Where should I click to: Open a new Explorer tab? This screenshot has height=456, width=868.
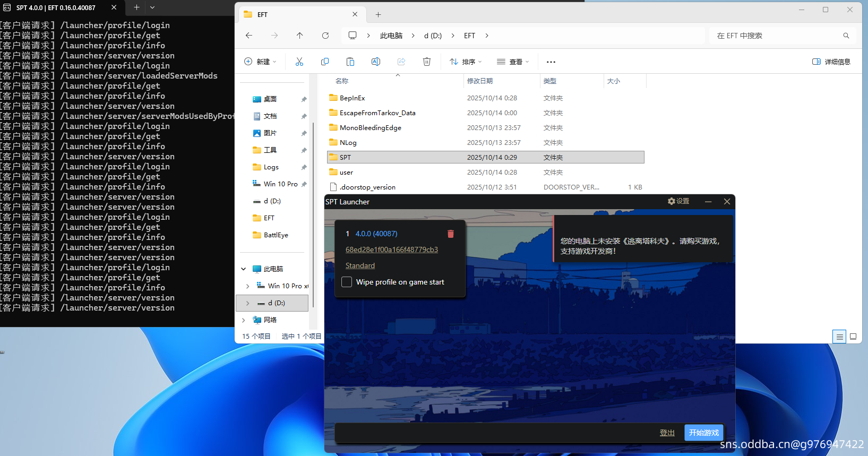point(378,14)
